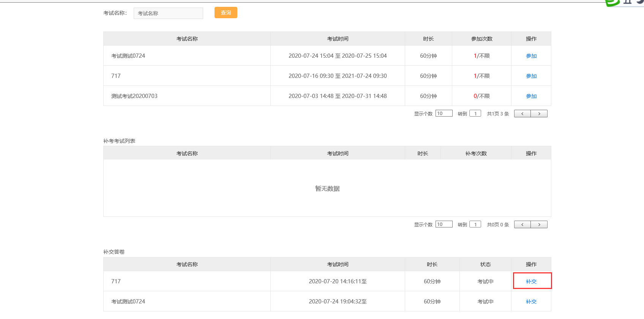Click 参加 in the 717 exam row
This screenshot has height=319, width=644.
click(531, 76)
